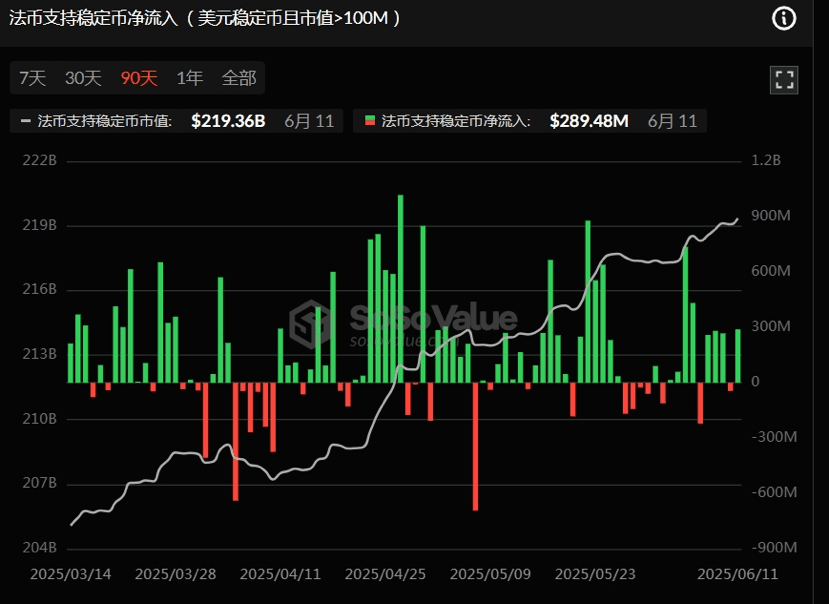The image size is (829, 604).
Task: Select the 90天 time range tab
Action: tap(139, 78)
